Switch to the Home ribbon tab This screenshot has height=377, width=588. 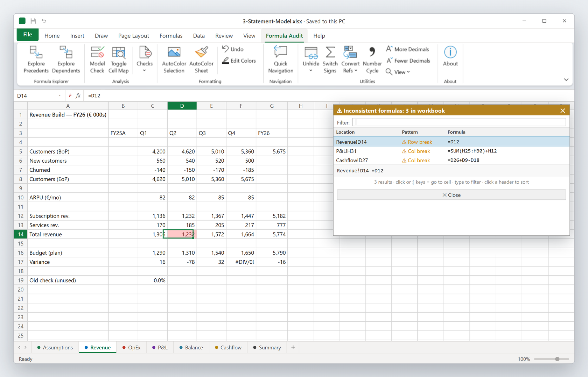52,36
